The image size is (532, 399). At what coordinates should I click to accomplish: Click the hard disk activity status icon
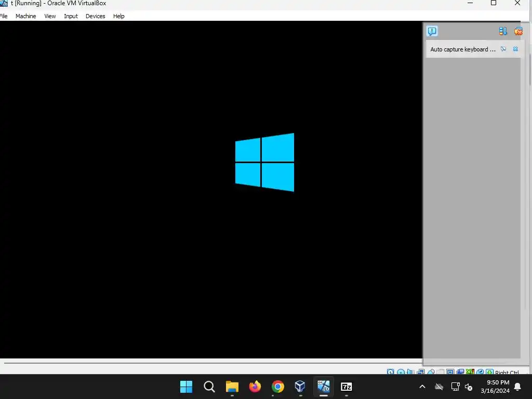point(391,372)
